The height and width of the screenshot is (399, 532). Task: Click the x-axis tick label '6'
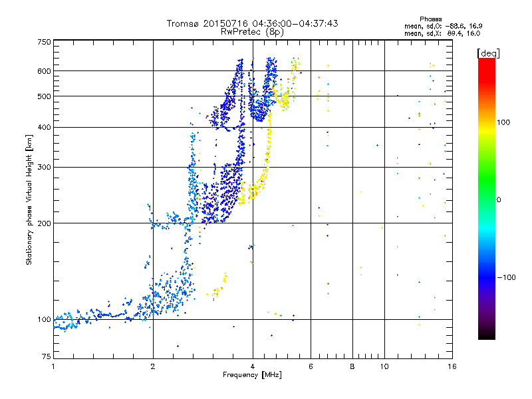(x=311, y=366)
